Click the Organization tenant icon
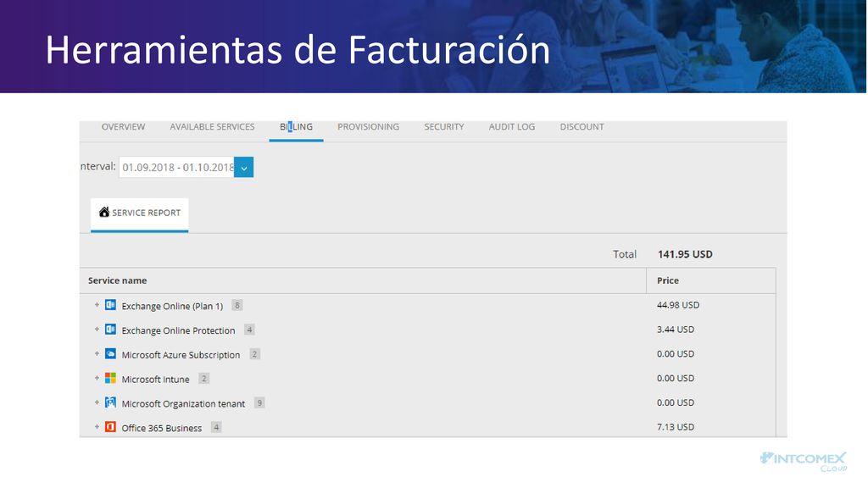868x488 pixels. (111, 402)
